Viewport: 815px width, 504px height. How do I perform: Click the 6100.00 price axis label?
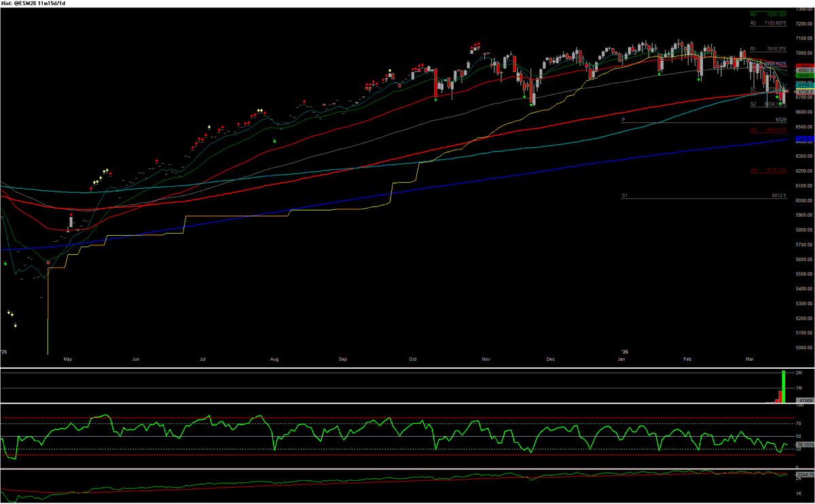coord(804,185)
